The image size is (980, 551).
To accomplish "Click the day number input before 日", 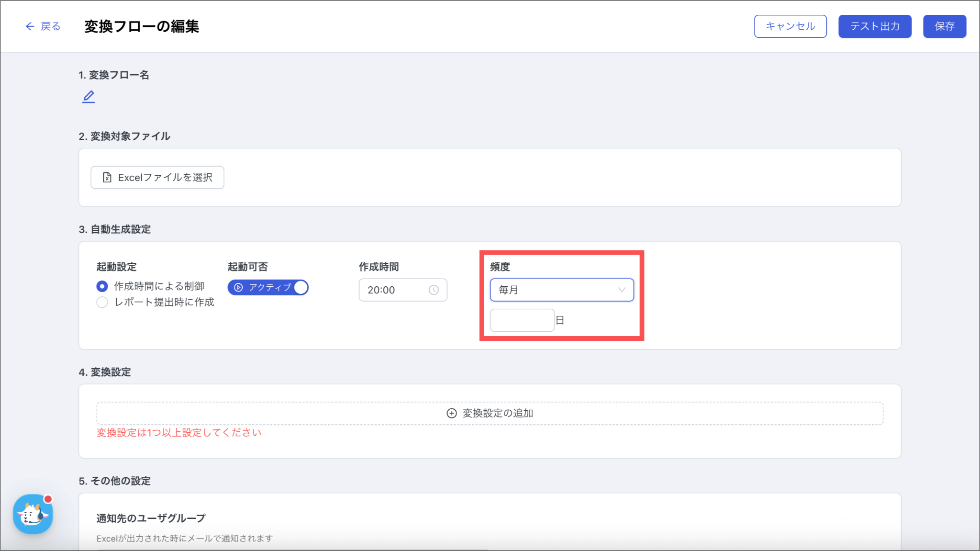I will 522,320.
